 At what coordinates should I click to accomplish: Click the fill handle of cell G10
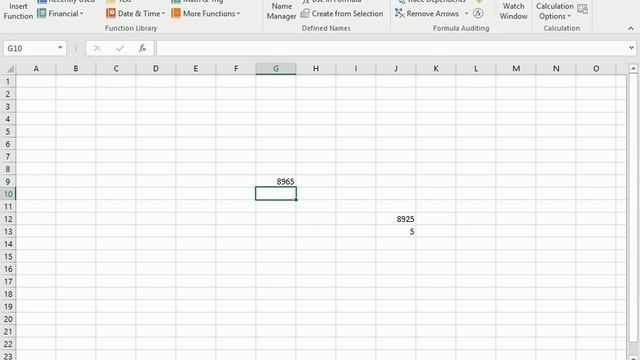pyautogui.click(x=296, y=200)
